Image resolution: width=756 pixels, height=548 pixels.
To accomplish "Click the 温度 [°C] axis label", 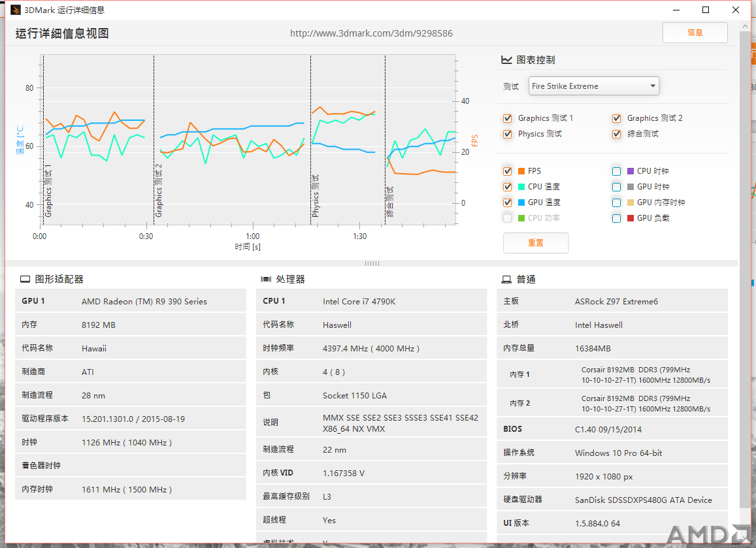I will [x=20, y=140].
